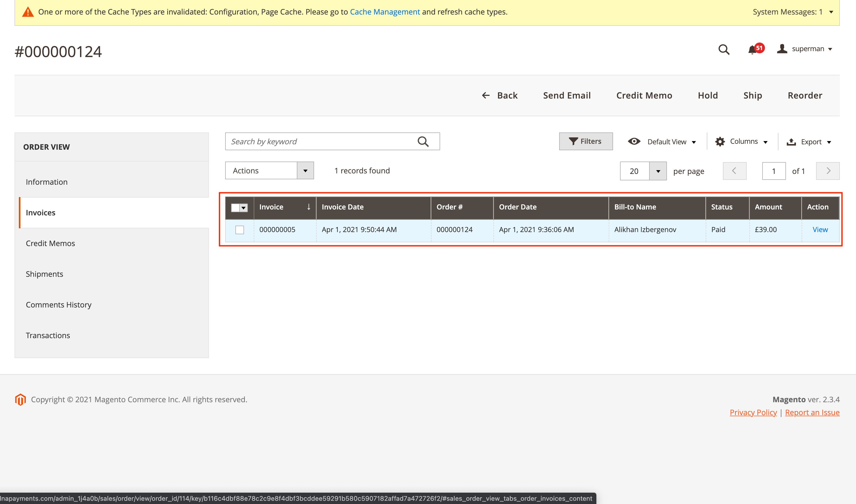Expand the per-page count dropdown
The image size is (856, 504).
[659, 170]
